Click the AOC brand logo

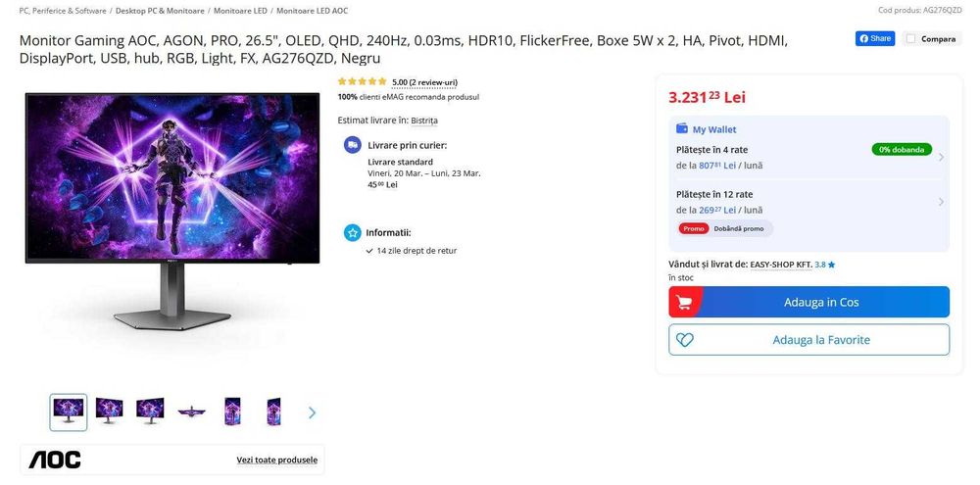pos(55,460)
